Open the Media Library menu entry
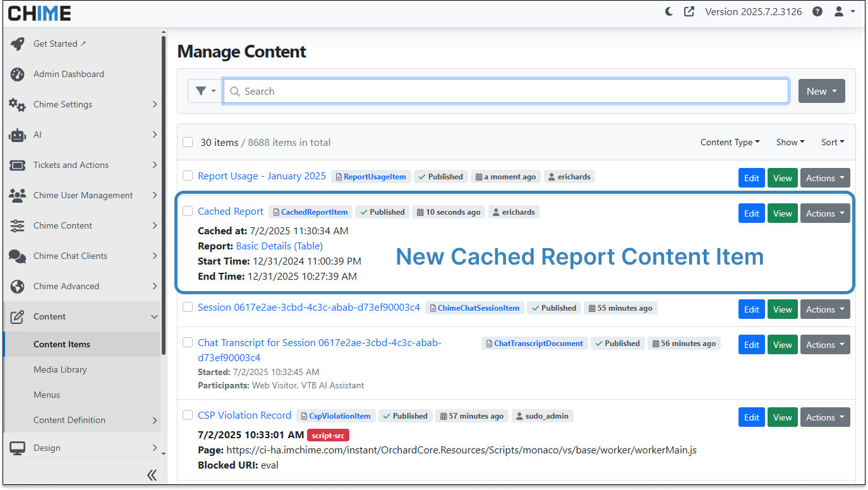The image size is (868, 490). 82,369
